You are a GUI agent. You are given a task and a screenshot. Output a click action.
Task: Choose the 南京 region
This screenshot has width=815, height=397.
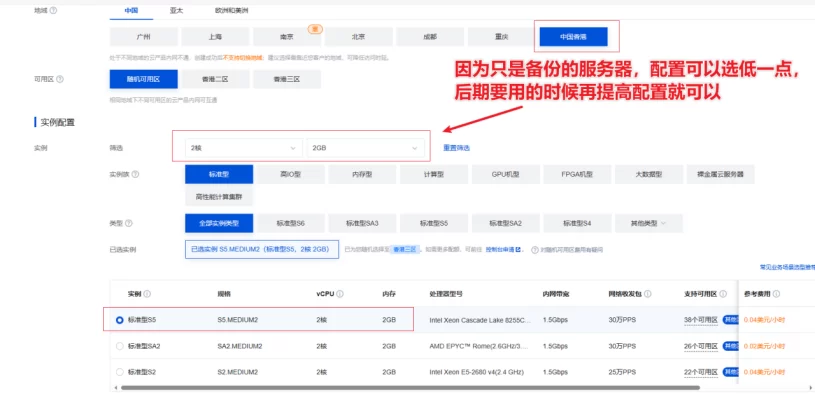[x=287, y=37]
